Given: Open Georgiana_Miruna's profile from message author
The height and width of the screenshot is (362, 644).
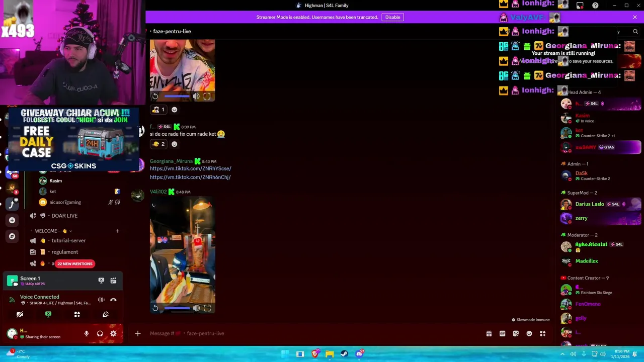Looking at the screenshot, I should (171, 161).
